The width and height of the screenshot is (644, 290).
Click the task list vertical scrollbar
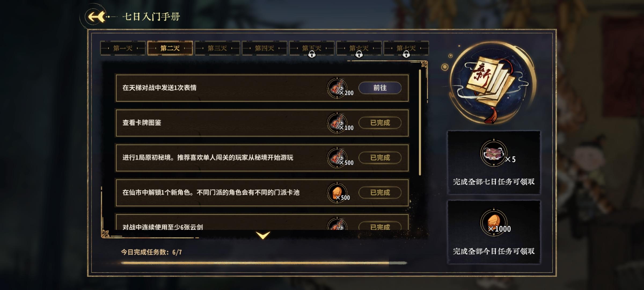420,122
